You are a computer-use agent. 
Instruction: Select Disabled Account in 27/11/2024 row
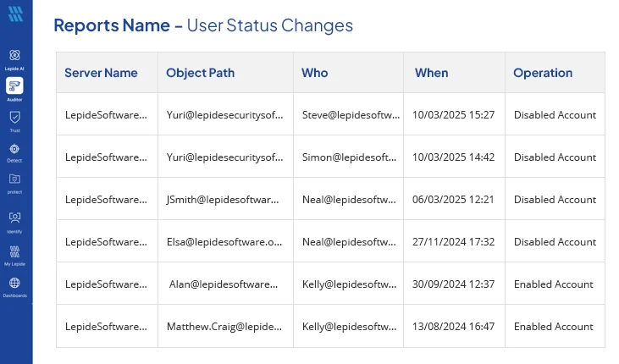[555, 242]
